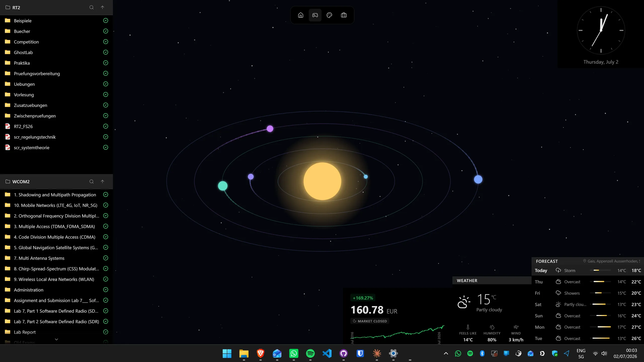Open ENG SG input language switcher
This screenshot has height=362, width=644.
coord(581,353)
